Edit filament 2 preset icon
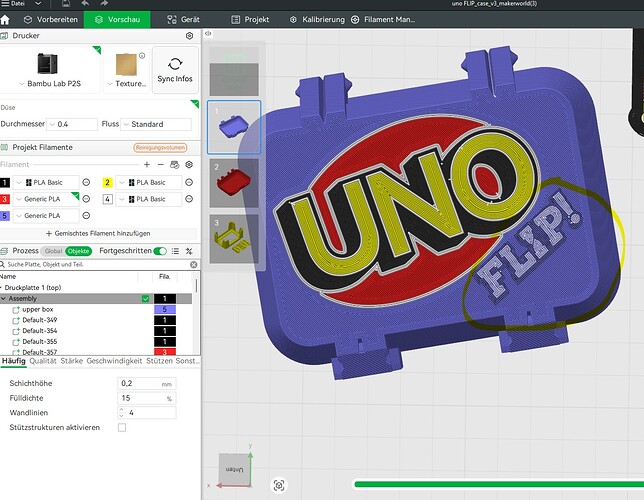The height and width of the screenshot is (500, 644). [x=189, y=182]
